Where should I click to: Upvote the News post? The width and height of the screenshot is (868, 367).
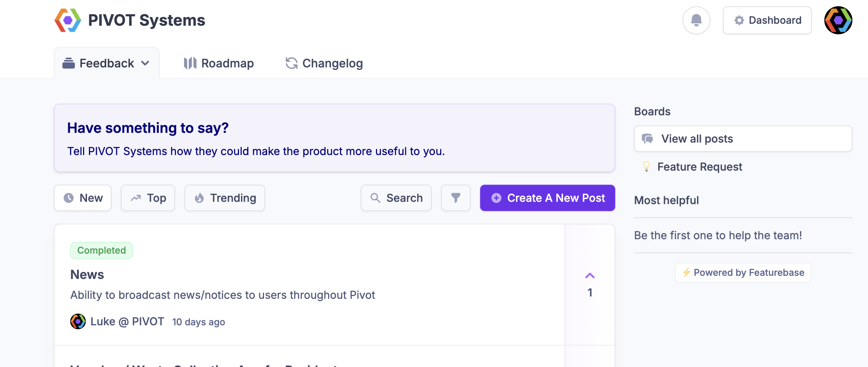(x=590, y=276)
